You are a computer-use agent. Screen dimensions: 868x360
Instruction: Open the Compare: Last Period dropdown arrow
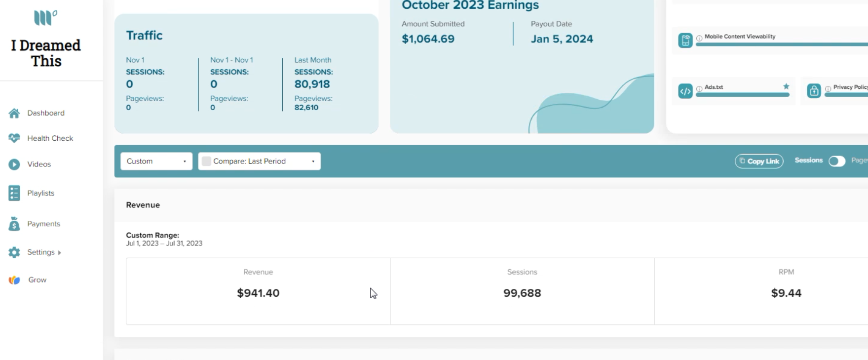313,161
